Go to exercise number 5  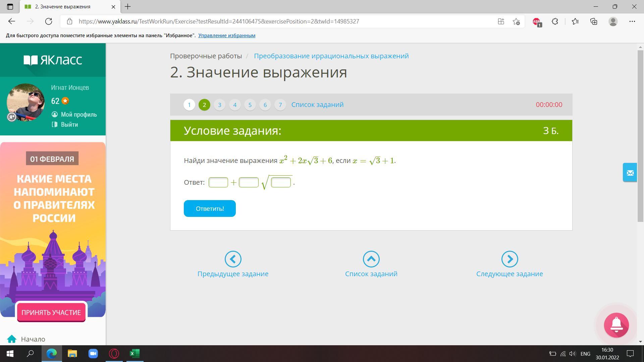coord(250,105)
